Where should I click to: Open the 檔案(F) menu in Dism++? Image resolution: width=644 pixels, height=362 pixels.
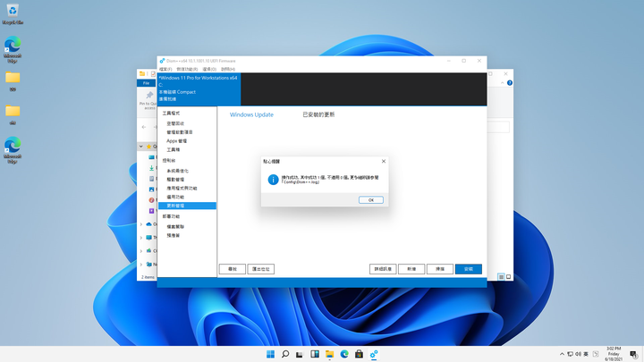click(165, 69)
